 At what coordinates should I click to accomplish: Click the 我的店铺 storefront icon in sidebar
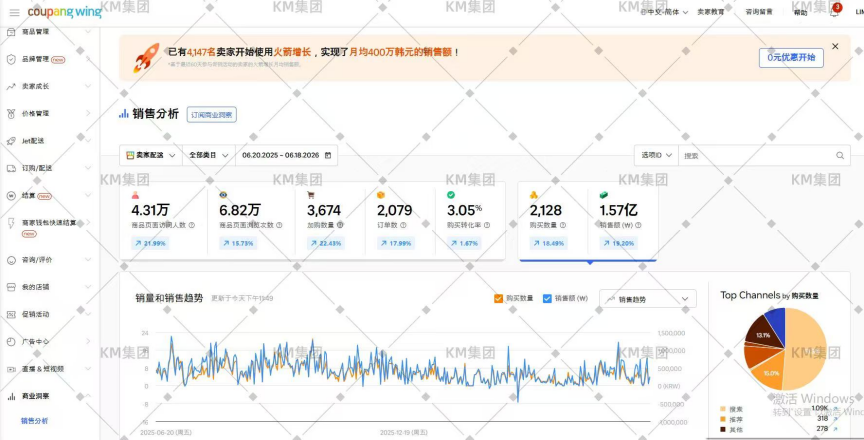pyautogui.click(x=11, y=287)
